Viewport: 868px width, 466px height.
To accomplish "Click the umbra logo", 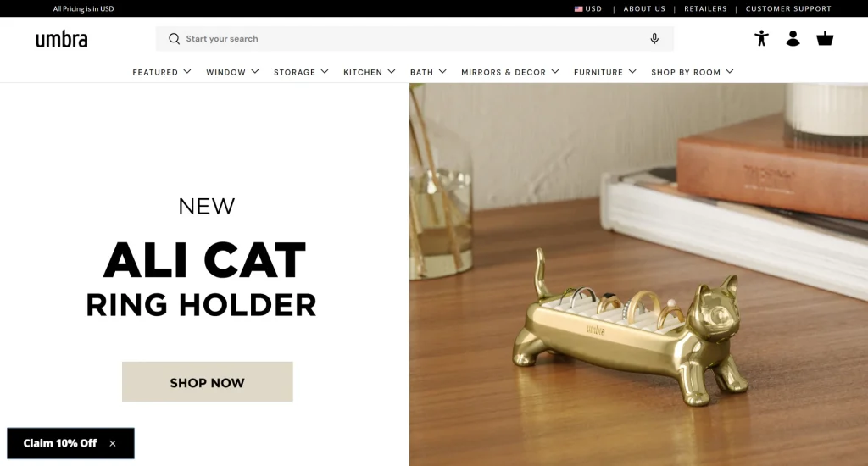I will point(61,39).
